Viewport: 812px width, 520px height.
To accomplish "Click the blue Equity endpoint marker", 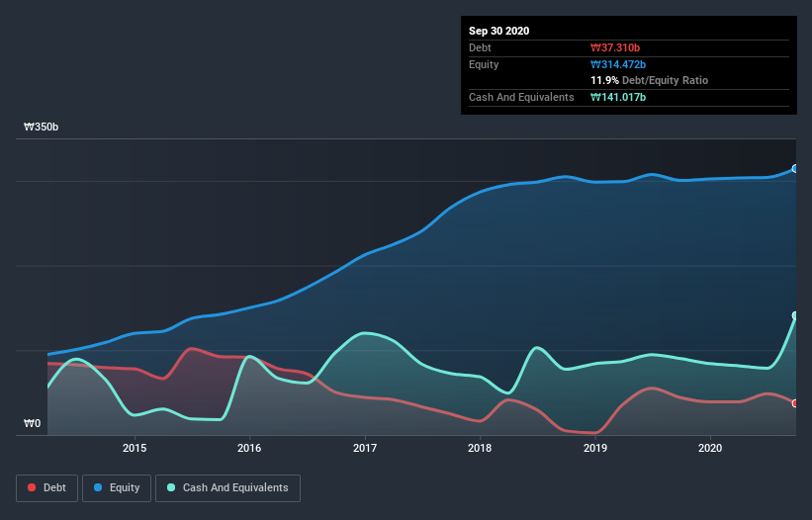I will pyautogui.click(x=795, y=169).
